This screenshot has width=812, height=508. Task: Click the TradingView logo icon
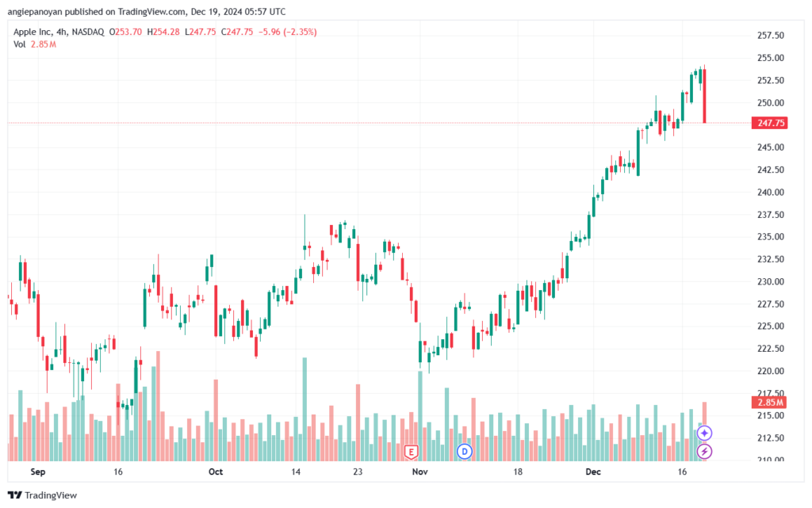15,495
